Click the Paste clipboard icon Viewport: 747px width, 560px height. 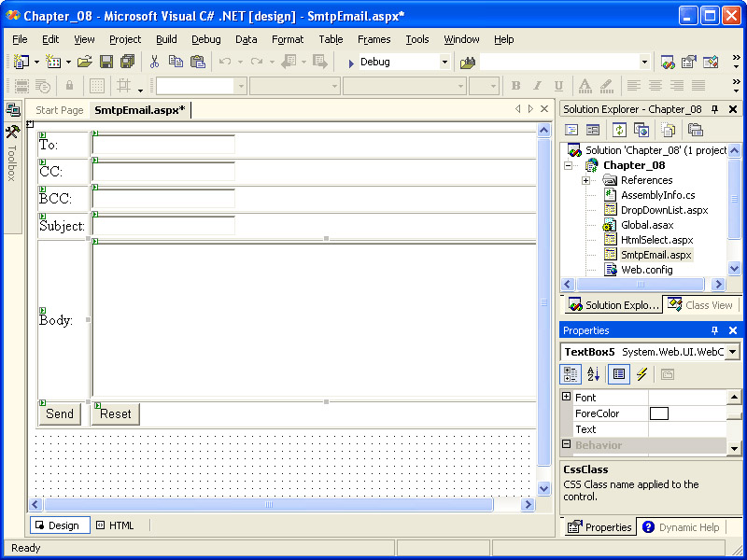tap(197, 62)
